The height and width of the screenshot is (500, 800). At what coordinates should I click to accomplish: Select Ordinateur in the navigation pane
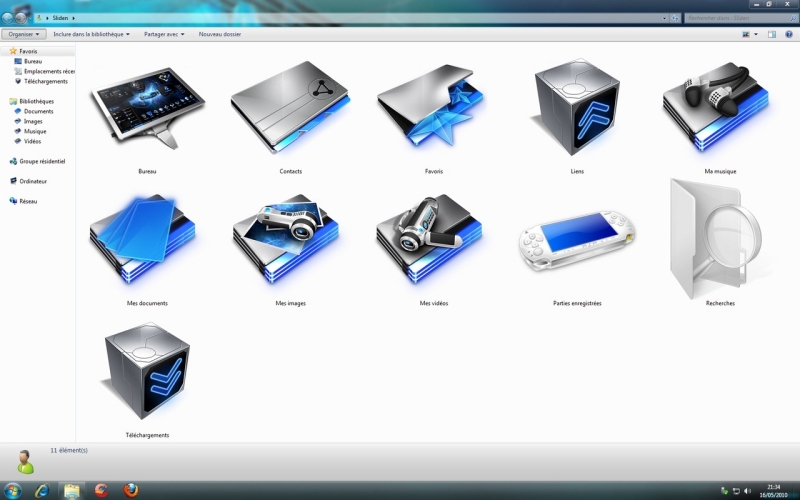pos(33,181)
